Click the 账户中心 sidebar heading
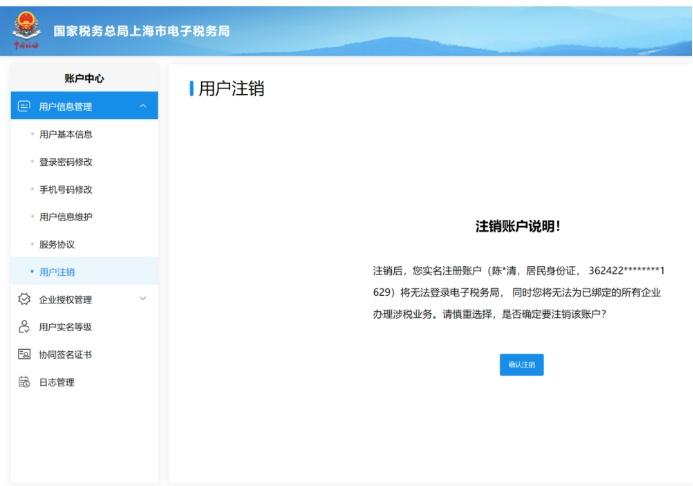Screen dimensions: 693x486 point(84,78)
